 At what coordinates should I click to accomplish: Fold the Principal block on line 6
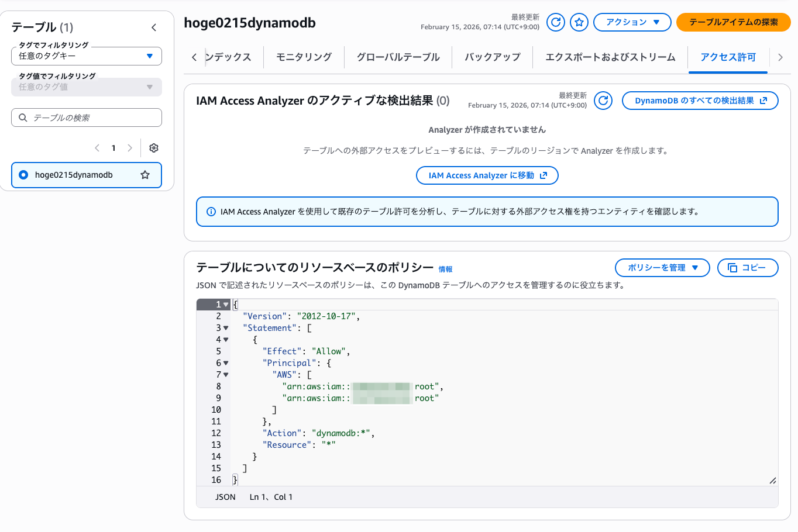pyautogui.click(x=226, y=363)
